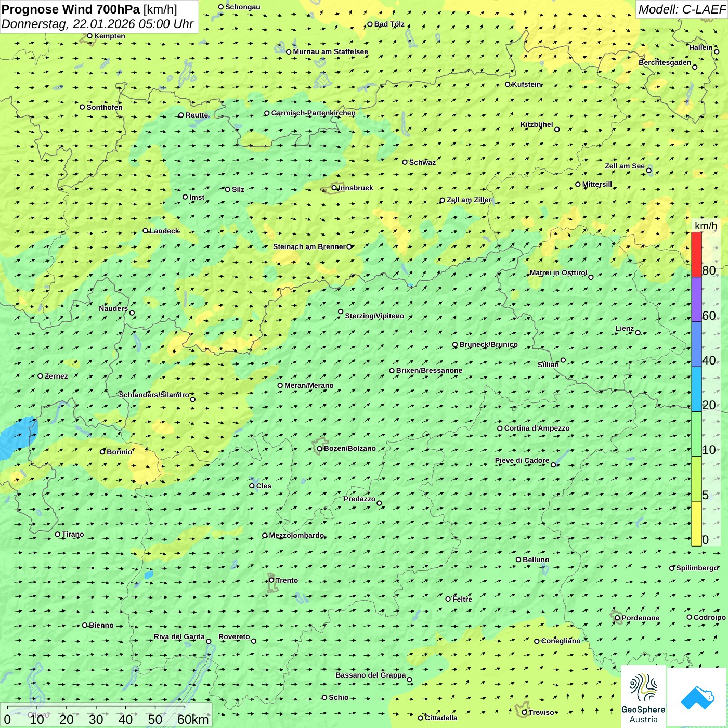Image resolution: width=728 pixels, height=728 pixels.
Task: Click the Predazzo town label
Action: (x=359, y=499)
